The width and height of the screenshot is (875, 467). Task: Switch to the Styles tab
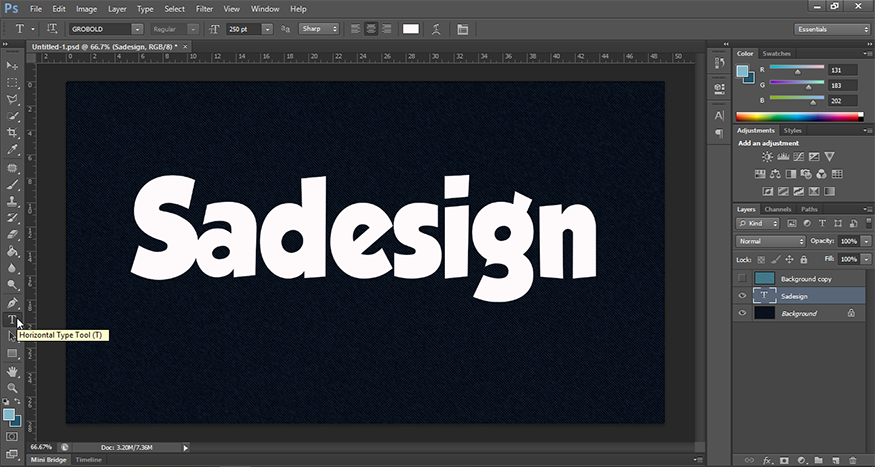(792, 131)
